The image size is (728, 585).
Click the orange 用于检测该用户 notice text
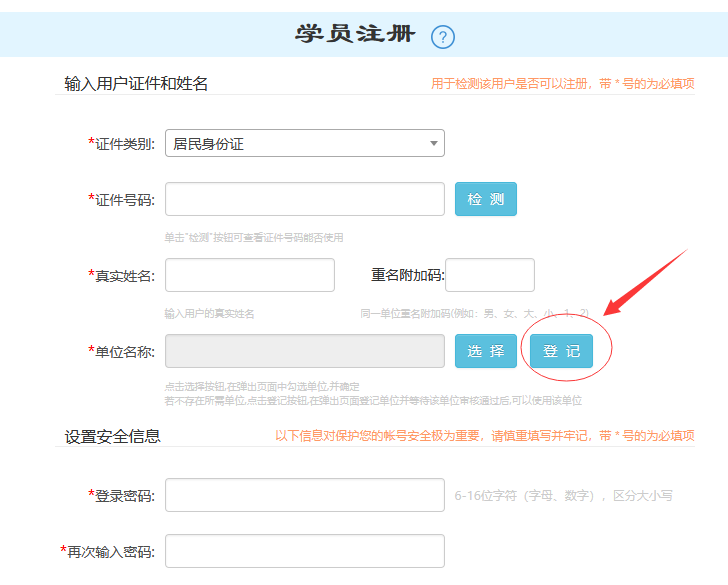click(562, 84)
